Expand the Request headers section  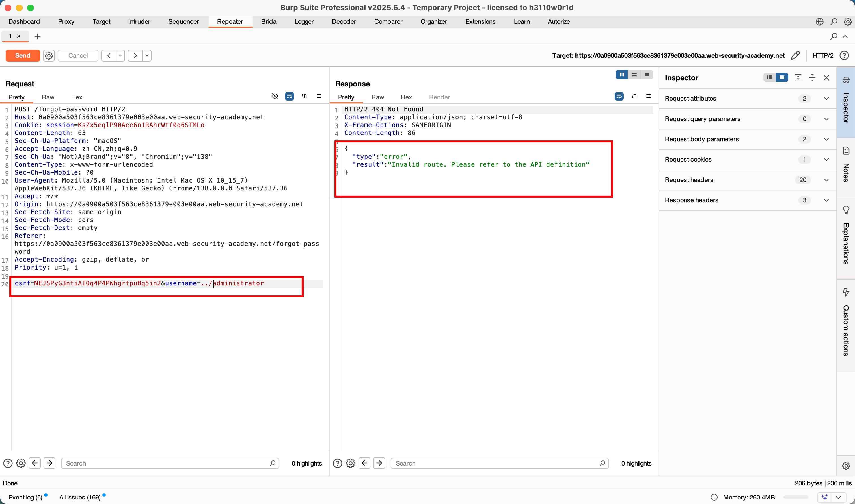pos(826,180)
